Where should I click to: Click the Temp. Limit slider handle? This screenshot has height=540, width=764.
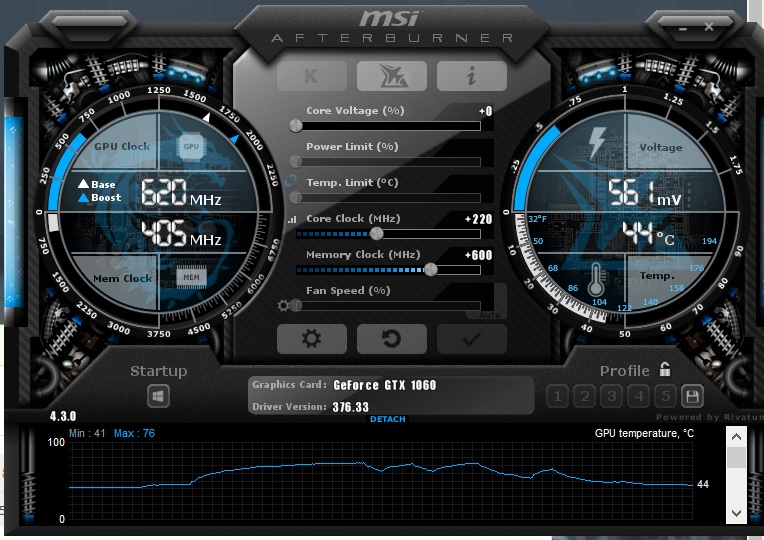click(295, 197)
